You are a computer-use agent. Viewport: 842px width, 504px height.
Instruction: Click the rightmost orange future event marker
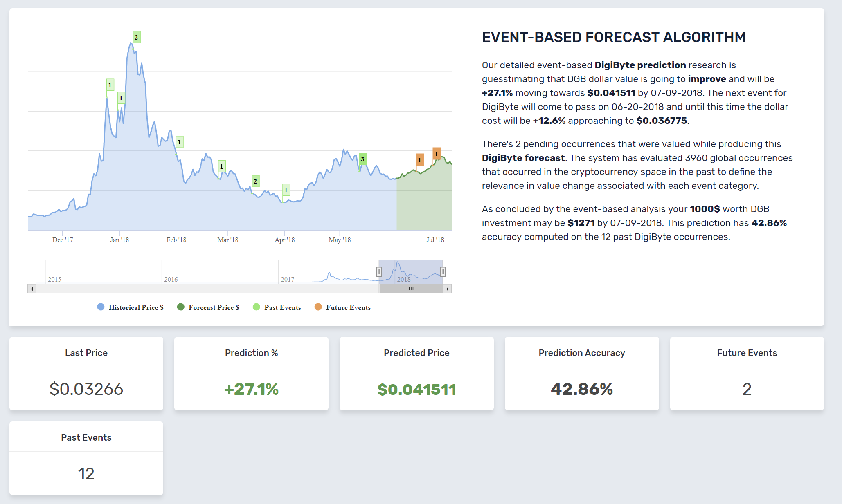coord(437,154)
